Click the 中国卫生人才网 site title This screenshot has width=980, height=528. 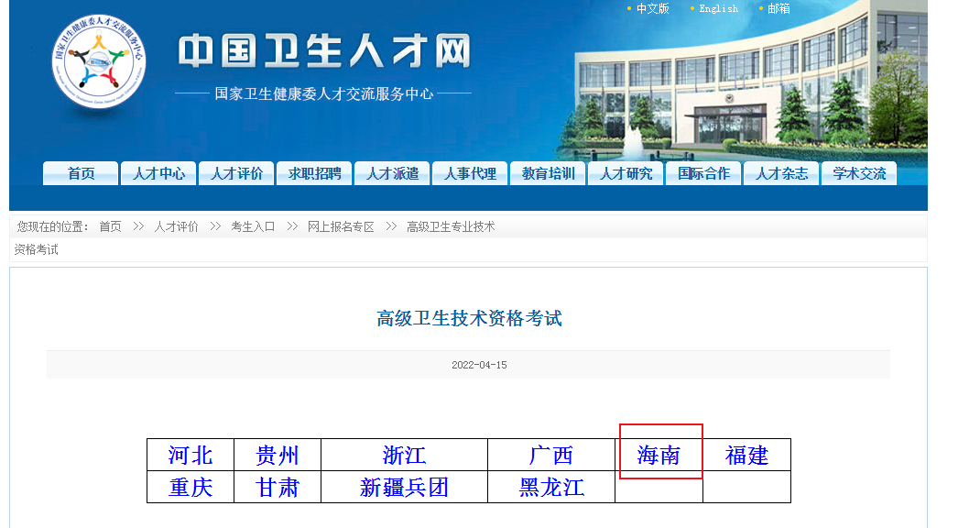point(324,50)
